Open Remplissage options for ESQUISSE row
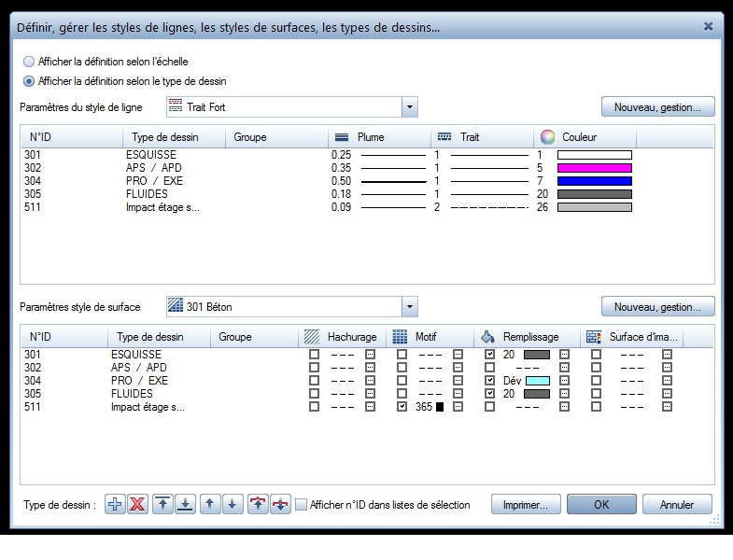 [565, 355]
